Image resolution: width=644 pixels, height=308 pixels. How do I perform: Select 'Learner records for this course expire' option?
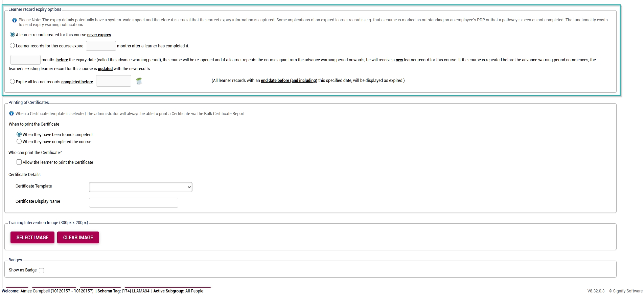point(13,46)
